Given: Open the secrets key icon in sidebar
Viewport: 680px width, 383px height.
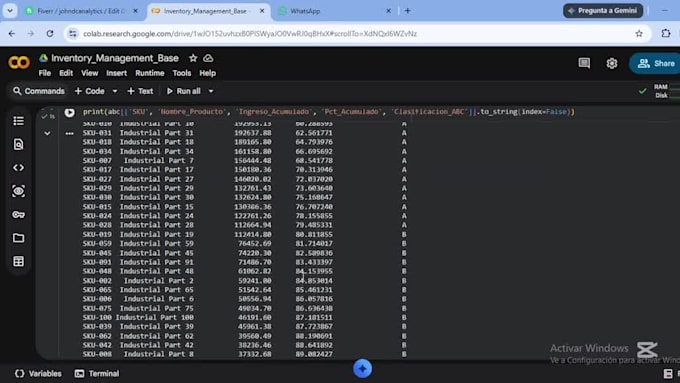Looking at the screenshot, I should tap(18, 214).
